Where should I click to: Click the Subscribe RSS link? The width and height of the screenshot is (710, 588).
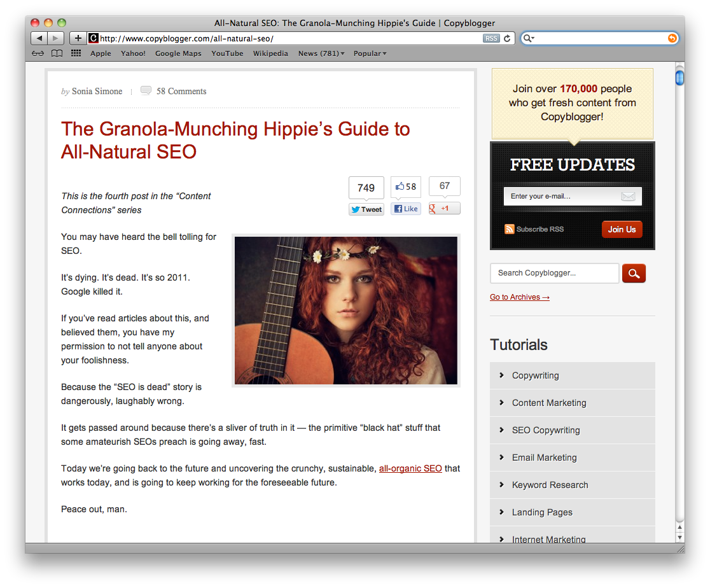click(x=539, y=229)
